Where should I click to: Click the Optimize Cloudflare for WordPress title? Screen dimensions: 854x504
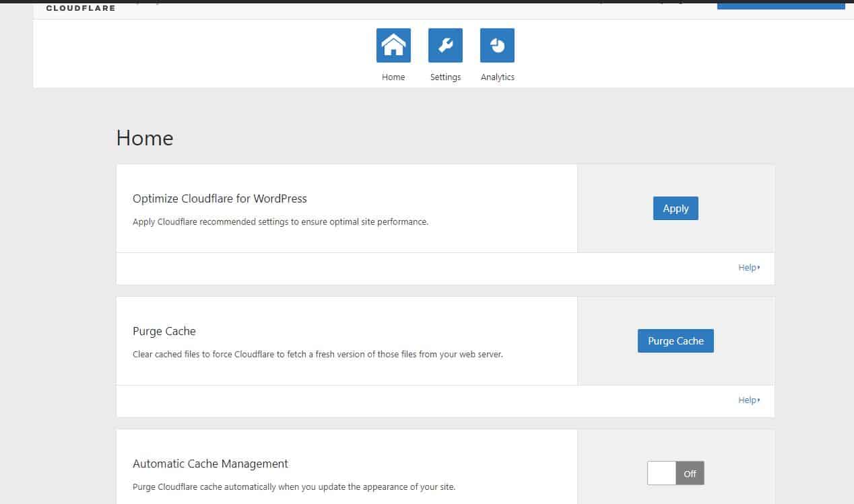tap(220, 199)
